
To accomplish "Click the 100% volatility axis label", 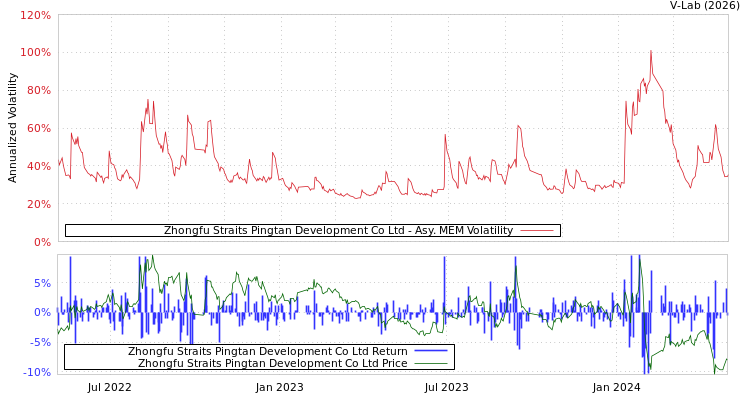I will click(x=35, y=52).
